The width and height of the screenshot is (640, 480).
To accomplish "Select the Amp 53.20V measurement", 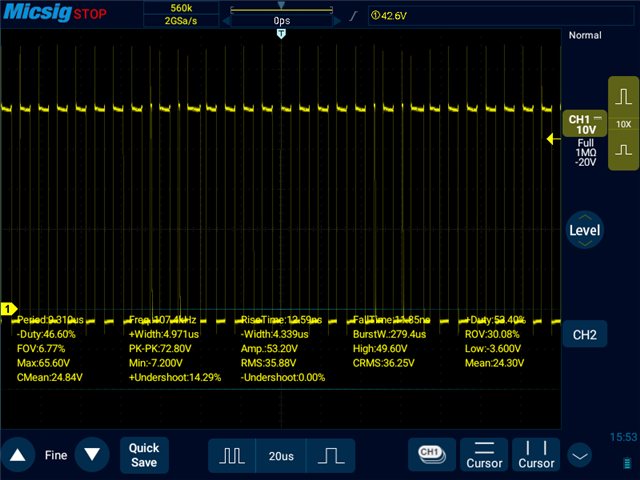I will 269,349.
